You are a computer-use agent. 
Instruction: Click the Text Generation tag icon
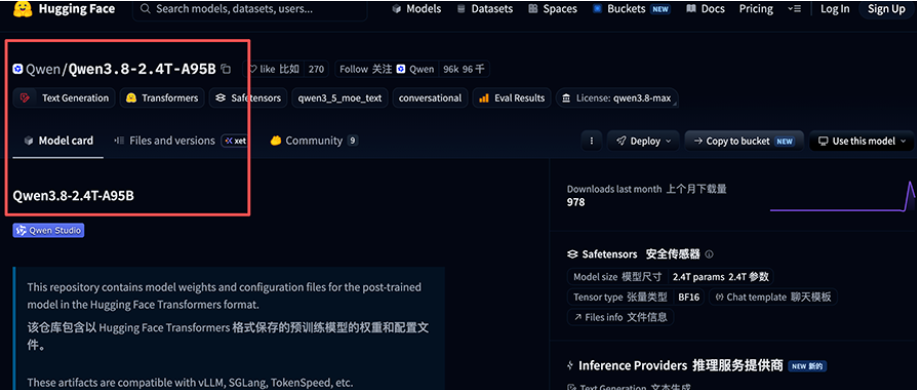click(x=25, y=98)
